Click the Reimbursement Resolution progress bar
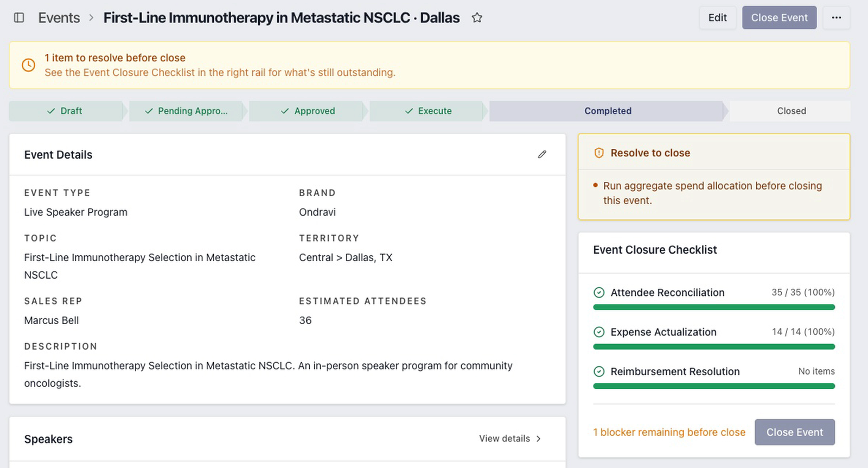868x468 pixels. click(714, 387)
